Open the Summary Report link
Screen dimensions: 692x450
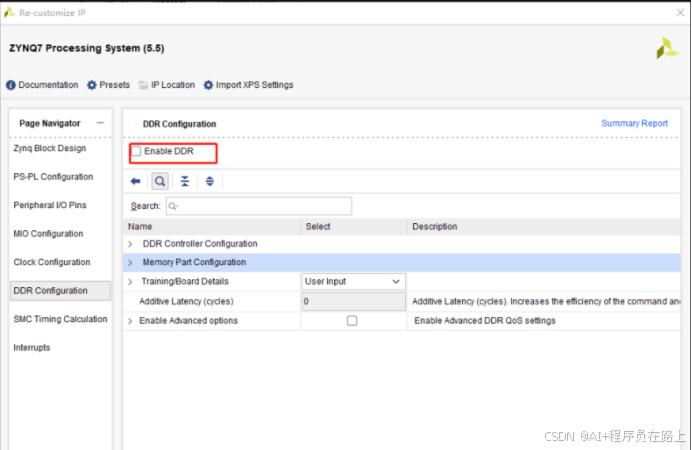click(634, 124)
